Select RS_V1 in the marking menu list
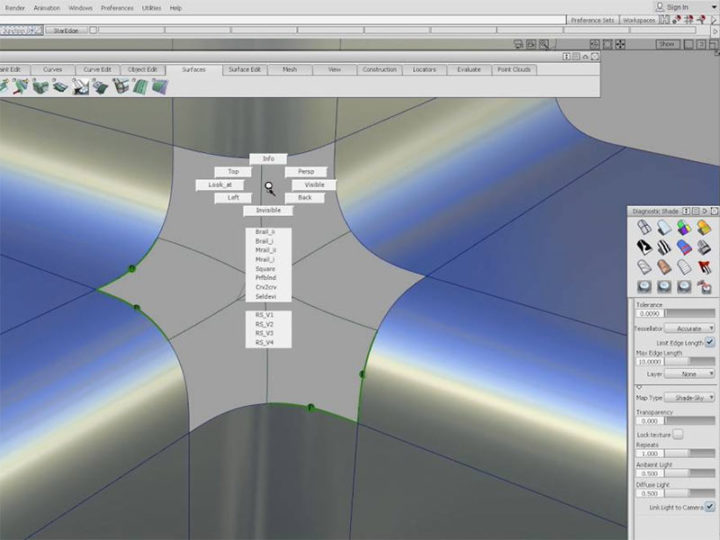Viewport: 720px width, 540px height. [x=264, y=315]
